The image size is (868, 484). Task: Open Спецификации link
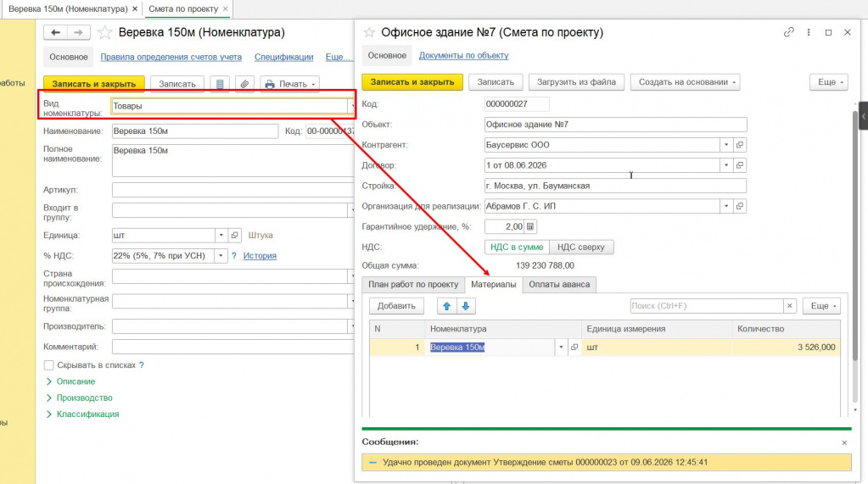pos(283,57)
